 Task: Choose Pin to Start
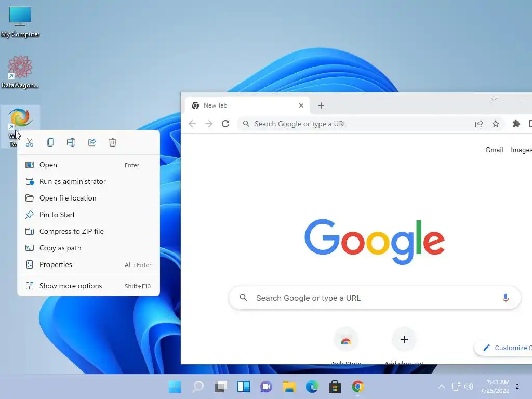(x=88, y=215)
